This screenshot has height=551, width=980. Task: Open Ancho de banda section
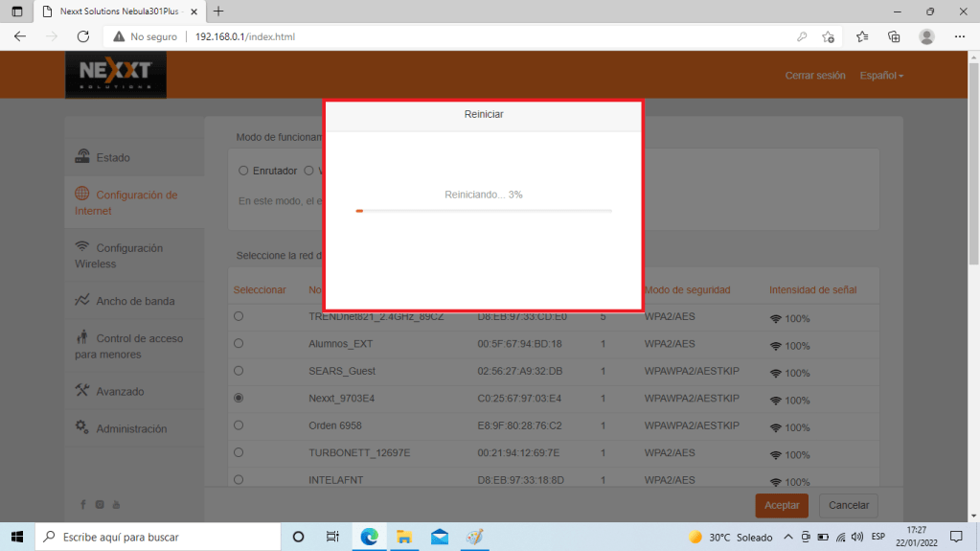point(134,301)
